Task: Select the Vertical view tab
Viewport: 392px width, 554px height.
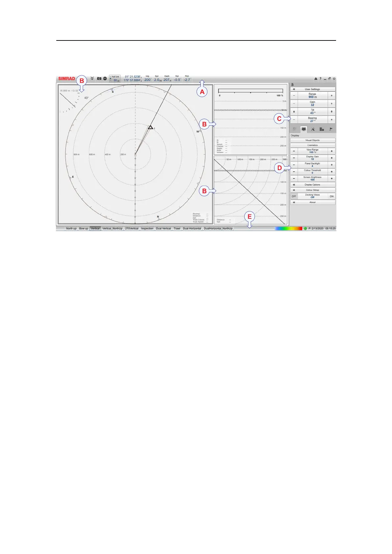Action: click(95, 228)
